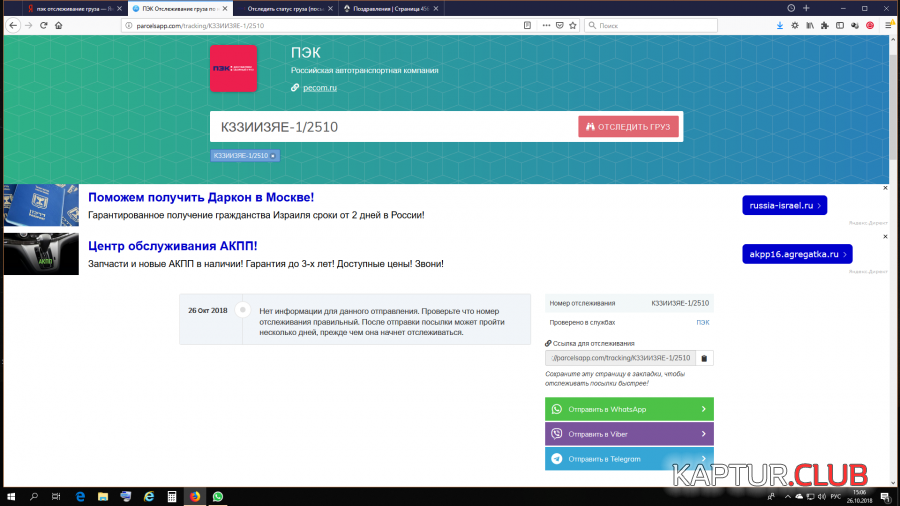900x506 pixels.
Task: Open the gear extension icon in toolbar
Action: tap(795, 25)
